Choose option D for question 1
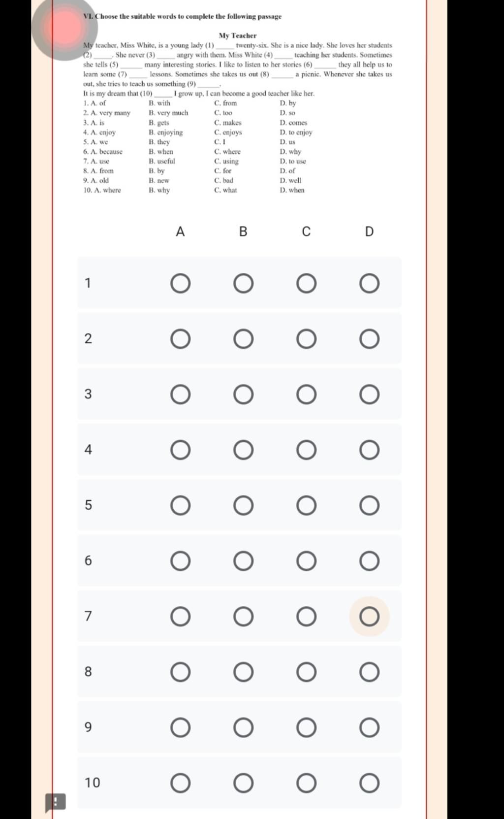The width and height of the screenshot is (504, 819). [369, 284]
